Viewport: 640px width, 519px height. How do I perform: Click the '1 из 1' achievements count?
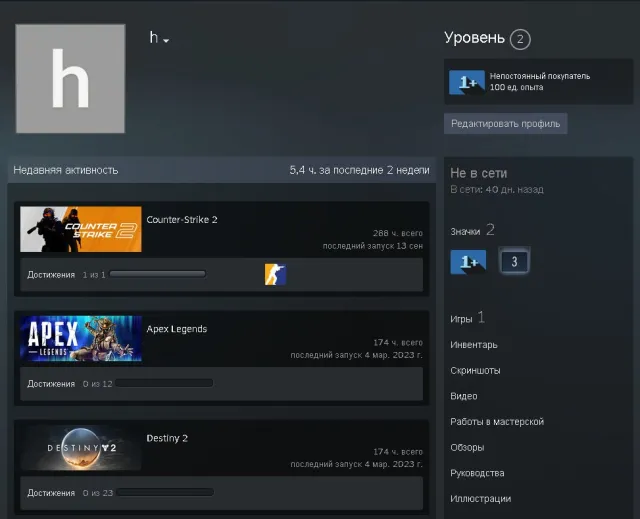94,275
